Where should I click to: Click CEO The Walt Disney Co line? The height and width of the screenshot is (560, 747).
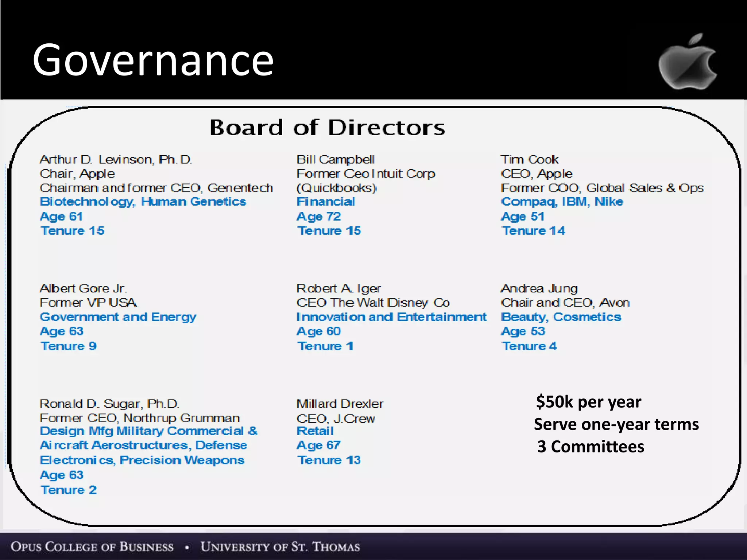tap(373, 303)
